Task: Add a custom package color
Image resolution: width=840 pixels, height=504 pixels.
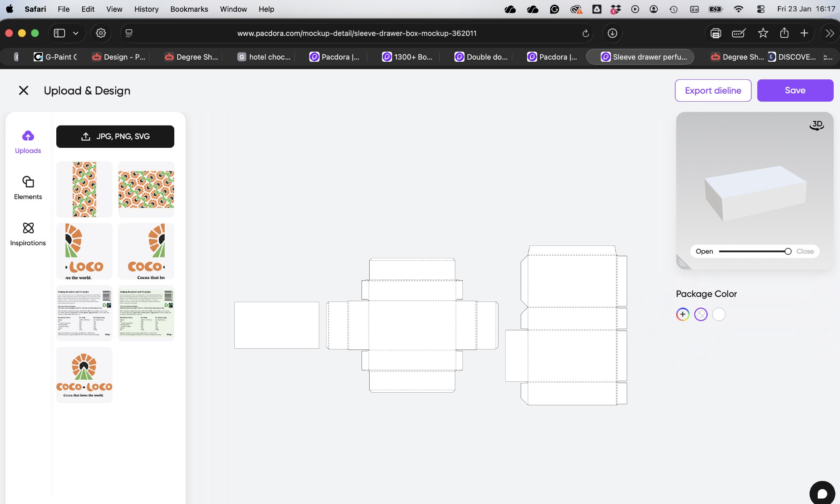Action: (682, 314)
